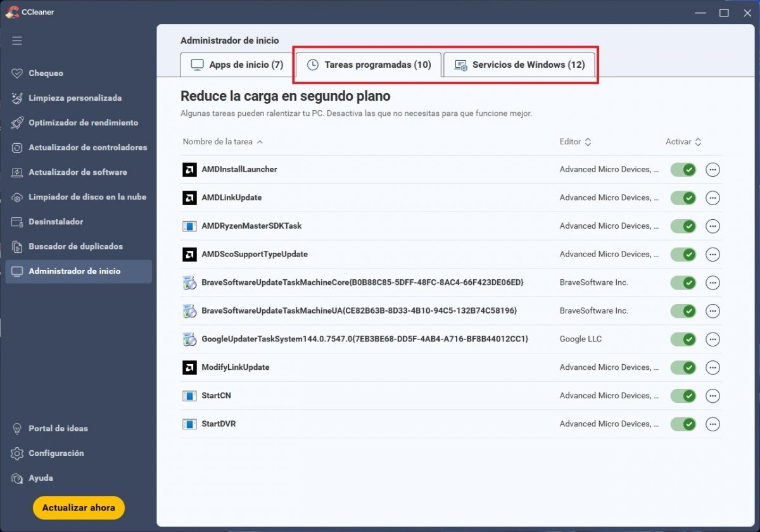The image size is (760, 532).
Task: Open more options for AMDLinkUpdate
Action: coord(712,198)
